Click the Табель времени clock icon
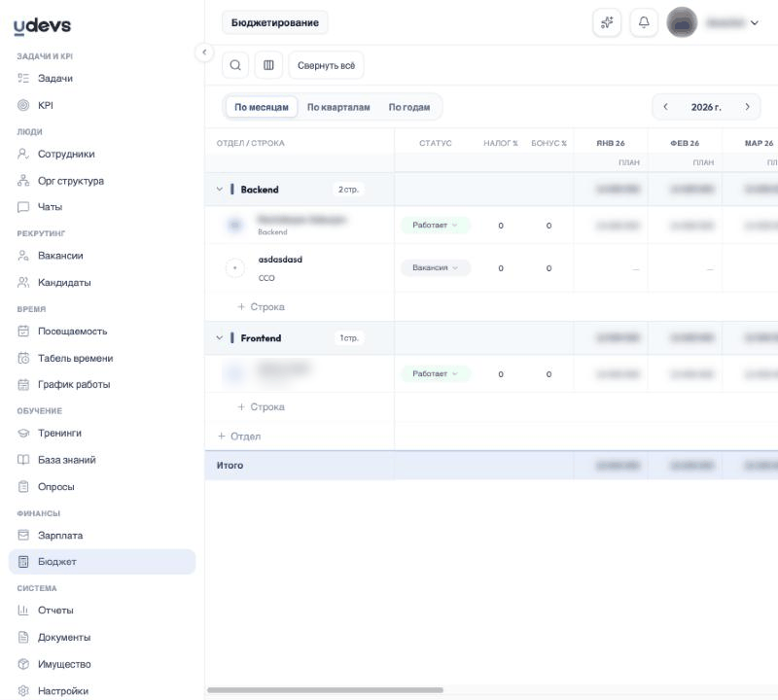Viewport: 778px width, 700px height. pyautogui.click(x=23, y=358)
